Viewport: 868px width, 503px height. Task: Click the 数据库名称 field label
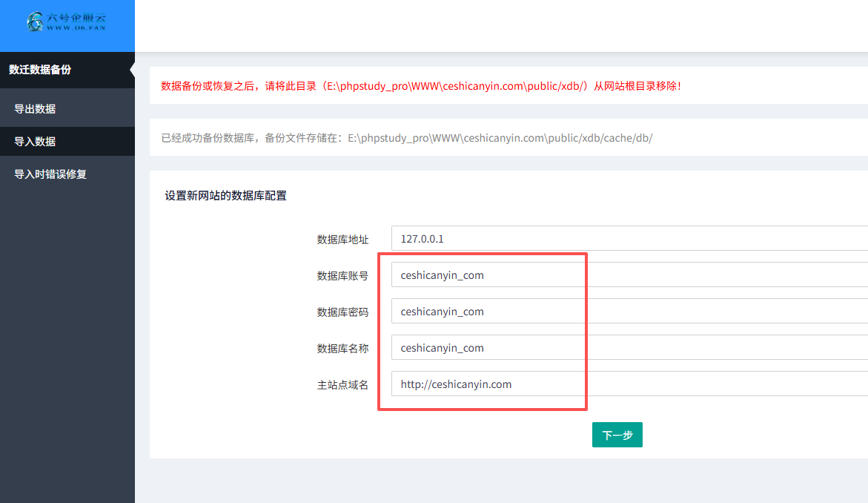point(342,349)
